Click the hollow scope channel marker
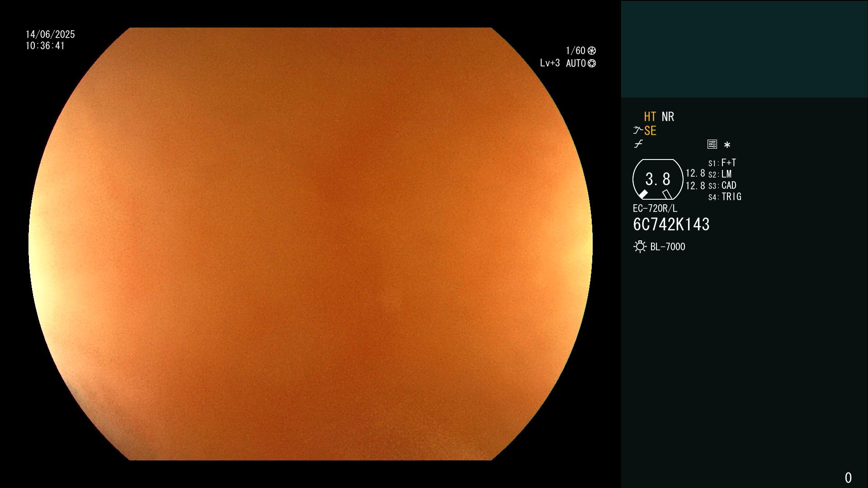 click(667, 194)
